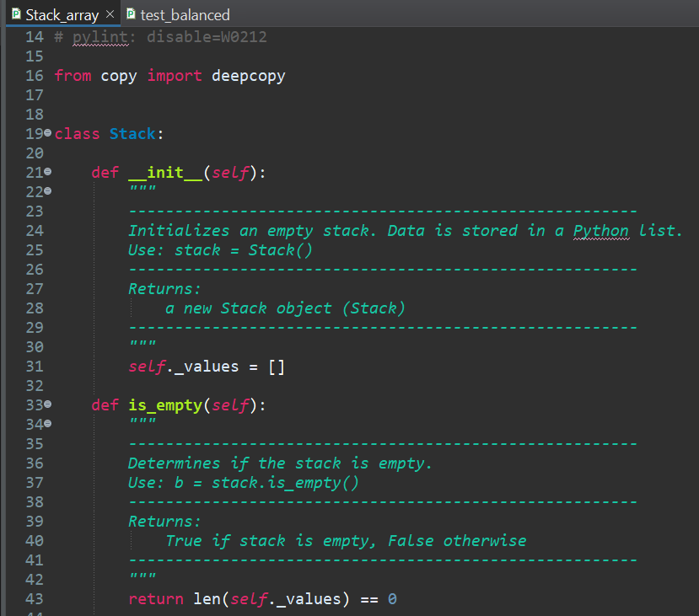Click 'Returns:' on line 27
The height and width of the screenshot is (616, 699).
coord(164,289)
